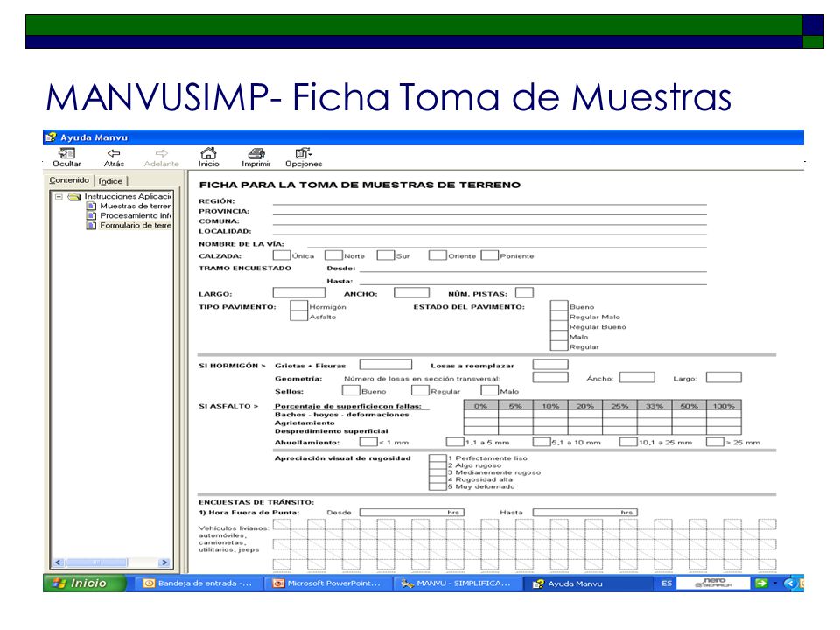This screenshot has height=630, width=840.
Task: Click the Hora Fuera de Punta Desde field
Action: tap(411, 512)
